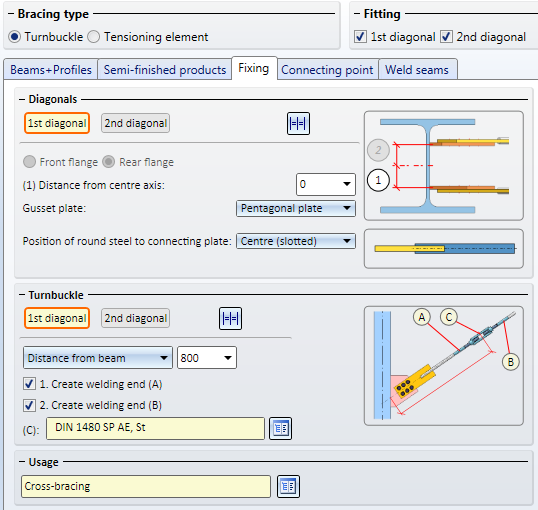
Task: Toggle Create welding end (B) checkbox
Action: 29,405
